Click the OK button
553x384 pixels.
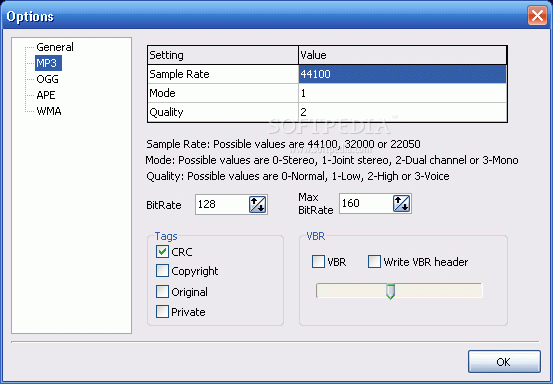click(x=504, y=361)
